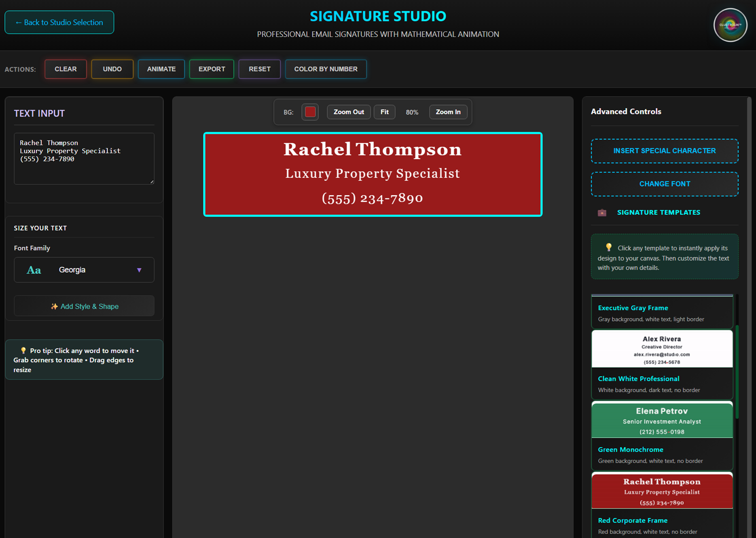This screenshot has height=538, width=756.
Task: Go back to Studio Selection
Action: pos(59,22)
